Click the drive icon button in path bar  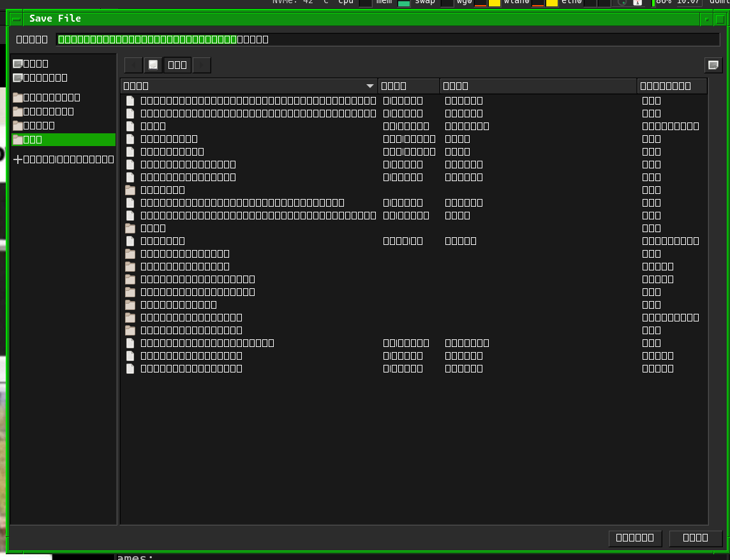pyautogui.click(x=153, y=65)
